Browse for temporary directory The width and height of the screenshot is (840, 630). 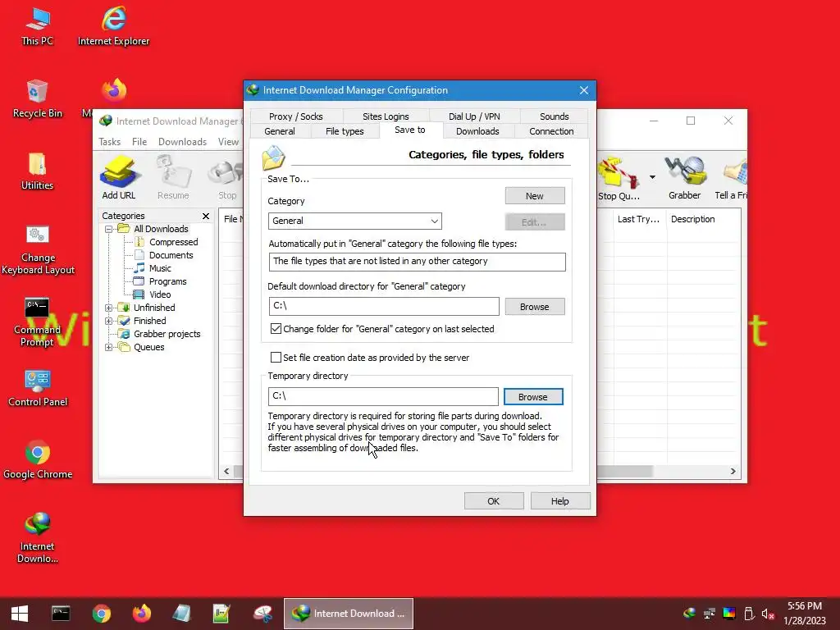point(533,397)
